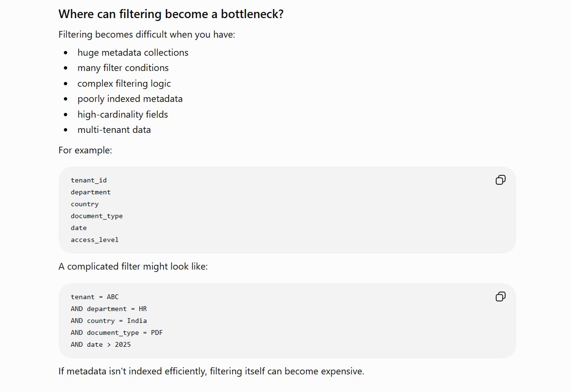Click the 'A complicated filter might look like:' text
This screenshot has height=392, width=570.
[x=133, y=266]
